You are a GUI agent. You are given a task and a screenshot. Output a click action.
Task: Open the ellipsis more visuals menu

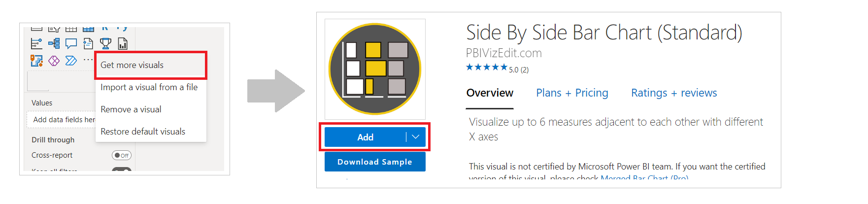pyautogui.click(x=88, y=60)
